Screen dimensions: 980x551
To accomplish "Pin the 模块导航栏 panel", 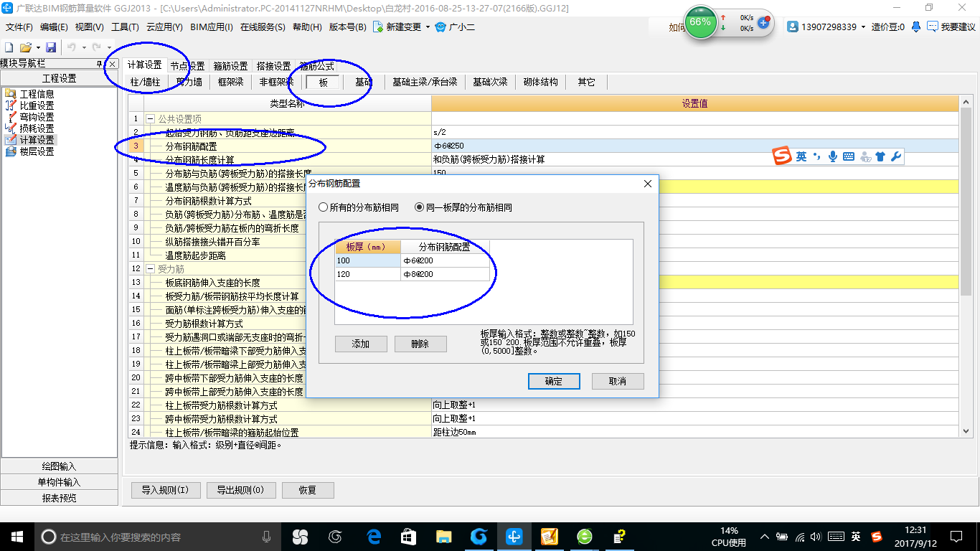I will pos(100,64).
